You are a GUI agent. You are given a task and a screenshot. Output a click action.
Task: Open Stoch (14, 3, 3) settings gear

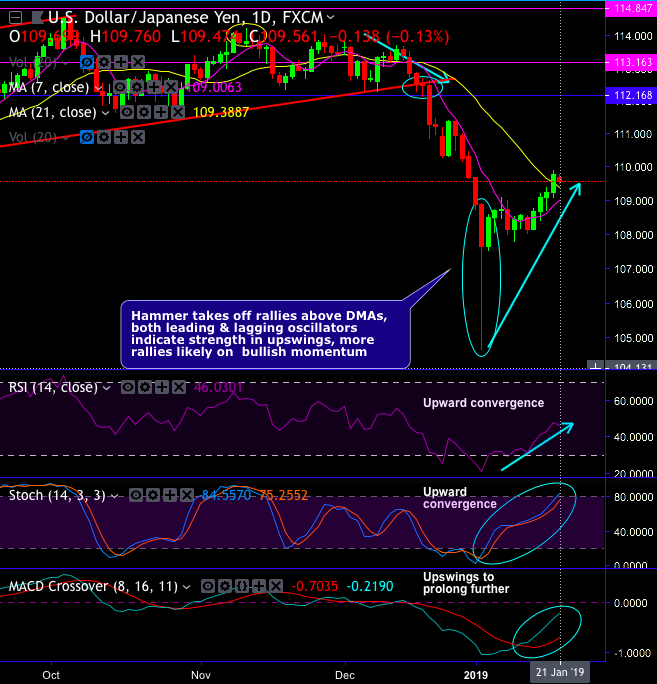(153, 495)
